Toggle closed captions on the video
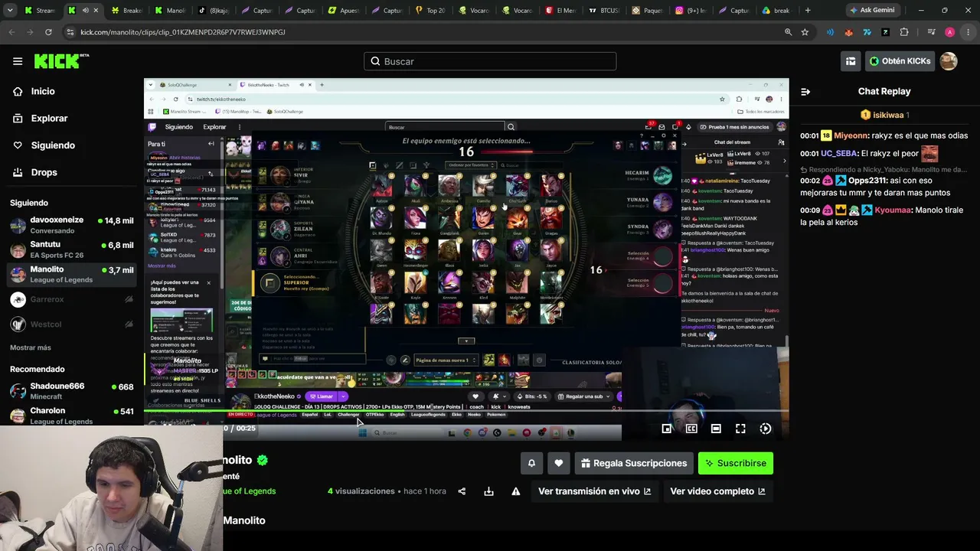Screen dimensions: 980x551 click(x=691, y=429)
